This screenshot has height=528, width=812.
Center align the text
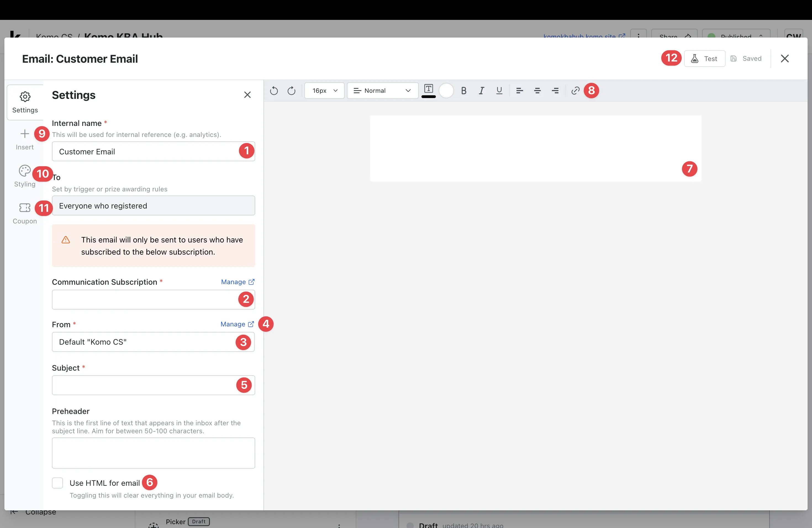coord(537,91)
